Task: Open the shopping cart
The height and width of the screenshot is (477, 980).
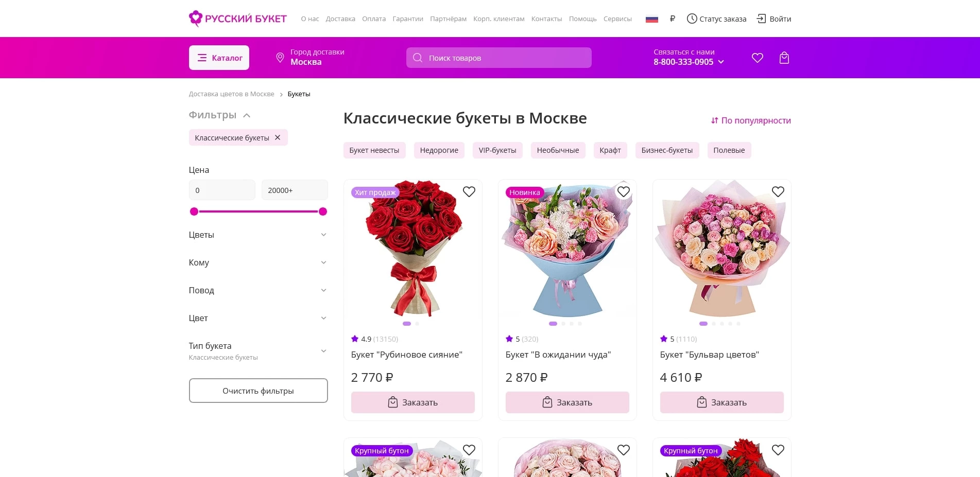Action: (x=784, y=58)
